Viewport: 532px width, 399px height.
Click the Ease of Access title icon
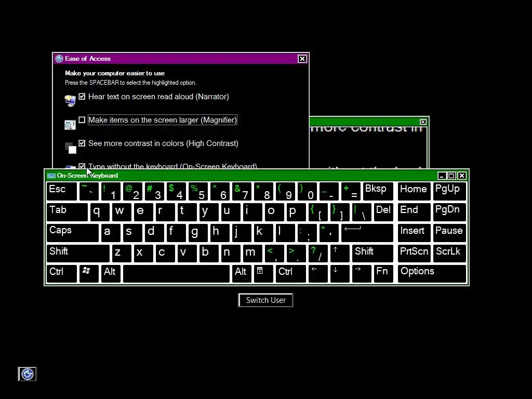point(59,59)
